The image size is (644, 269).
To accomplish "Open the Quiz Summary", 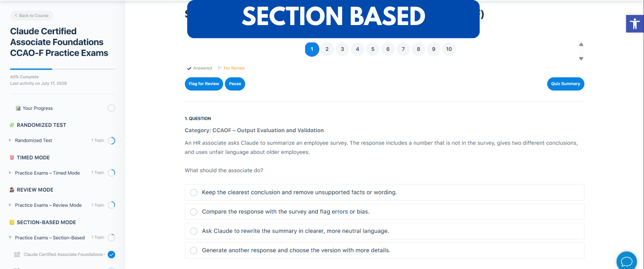I will coord(565,84).
